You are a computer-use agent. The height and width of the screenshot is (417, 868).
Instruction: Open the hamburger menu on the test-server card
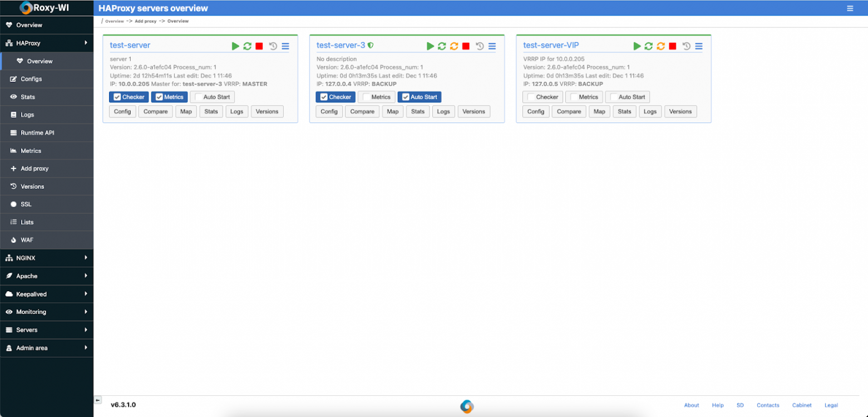(x=285, y=46)
